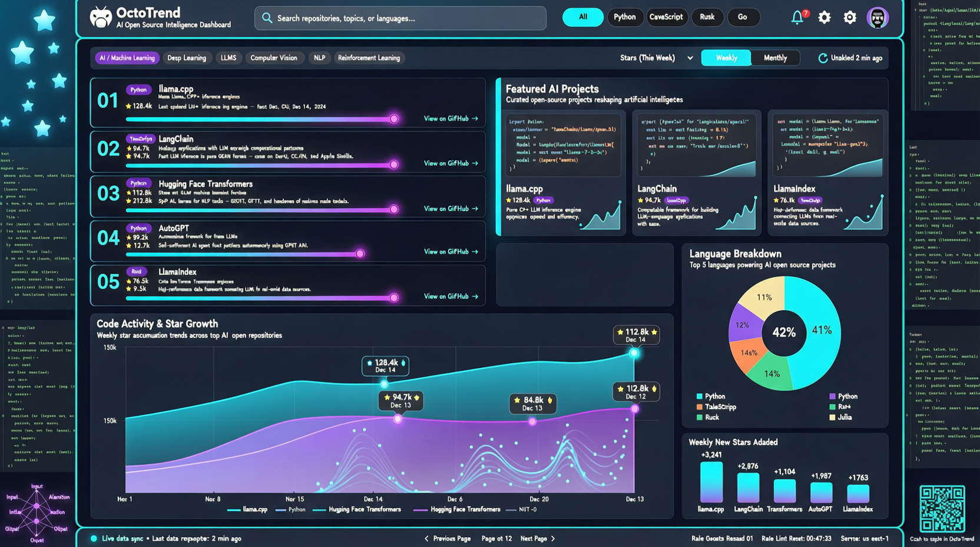Click the OctoTrend octopus logo
Screen dimensions: 980x547
(101, 17)
